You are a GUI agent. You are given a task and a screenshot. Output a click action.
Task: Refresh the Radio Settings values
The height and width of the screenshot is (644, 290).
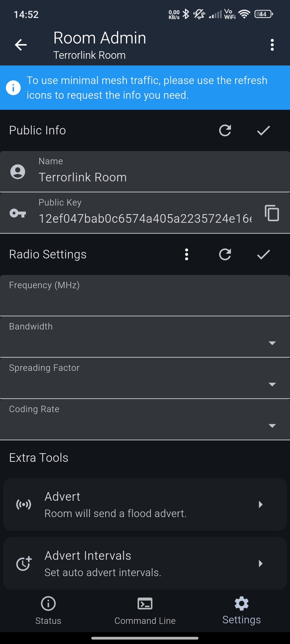click(x=225, y=254)
